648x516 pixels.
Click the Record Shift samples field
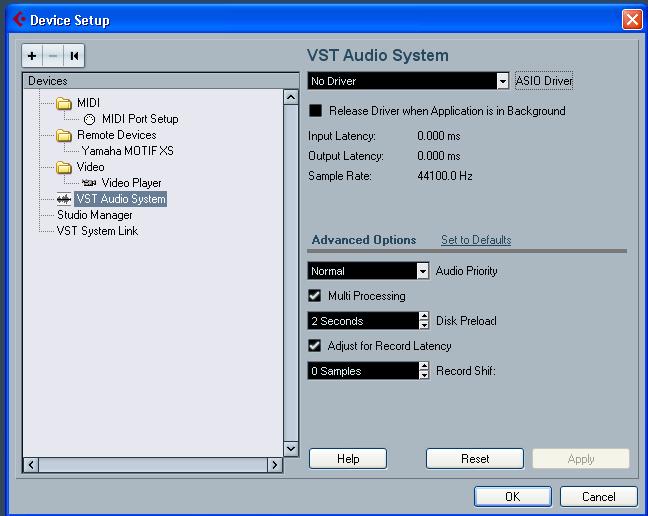tap(363, 371)
